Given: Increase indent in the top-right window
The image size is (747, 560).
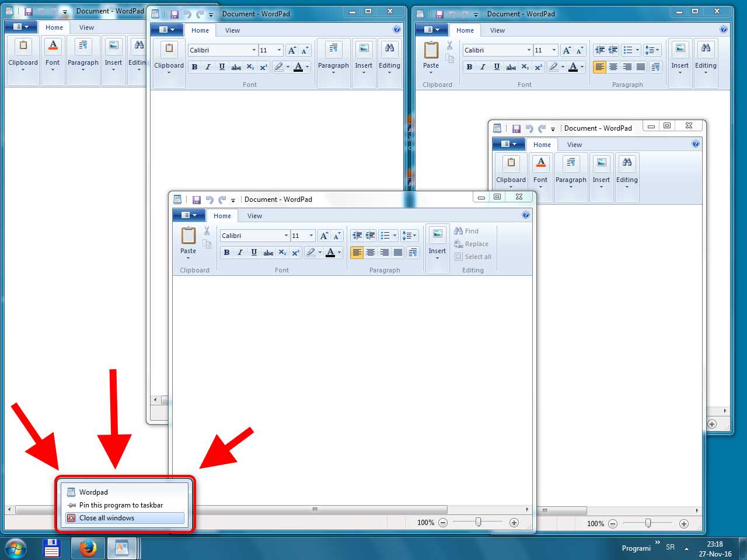Looking at the screenshot, I should (613, 50).
